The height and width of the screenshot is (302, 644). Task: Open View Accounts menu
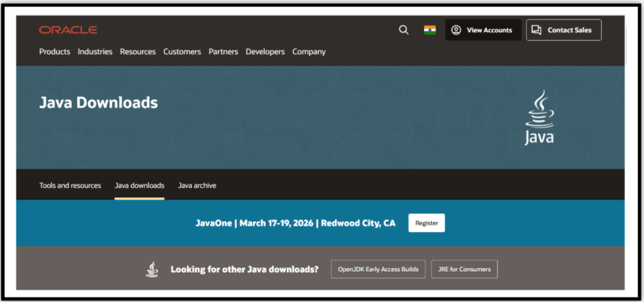click(484, 30)
